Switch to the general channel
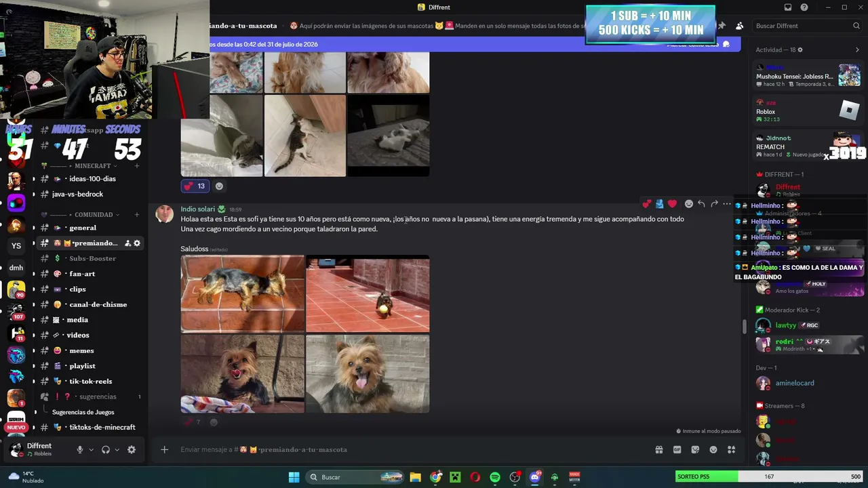The height and width of the screenshot is (488, 868). click(x=90, y=228)
